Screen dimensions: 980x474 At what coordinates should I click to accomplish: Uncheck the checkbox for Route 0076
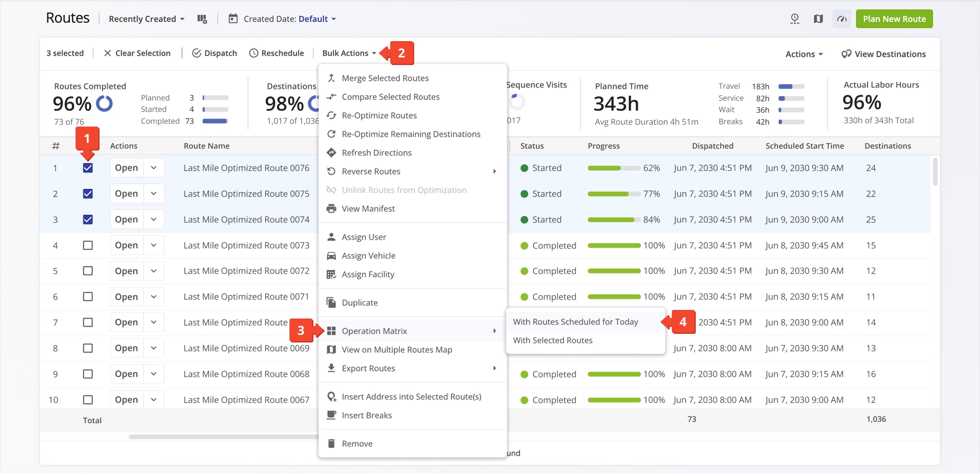tap(88, 168)
